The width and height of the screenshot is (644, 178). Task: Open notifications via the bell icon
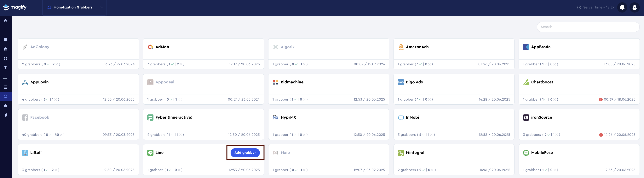click(x=622, y=7)
